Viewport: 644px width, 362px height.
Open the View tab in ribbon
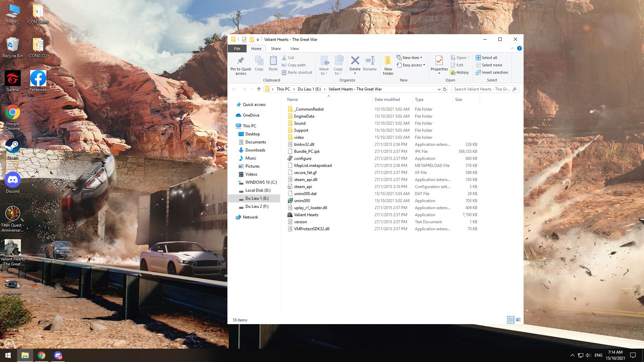pyautogui.click(x=294, y=48)
